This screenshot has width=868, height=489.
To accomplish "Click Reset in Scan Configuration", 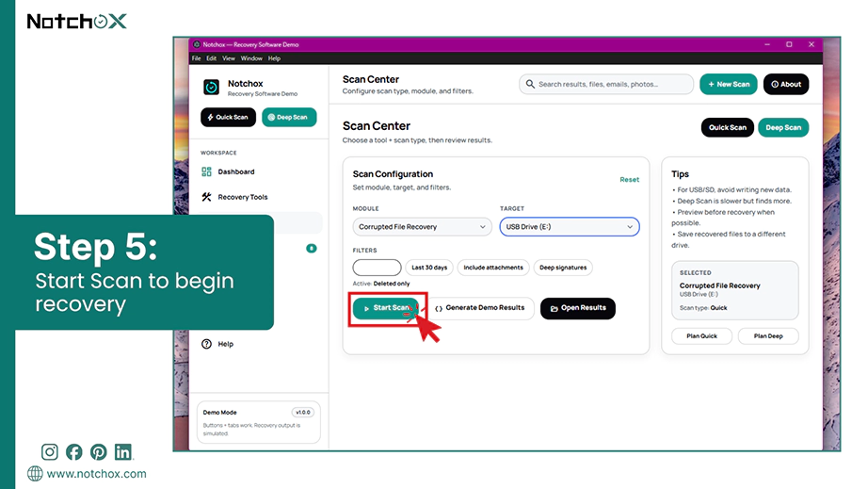I will click(x=630, y=179).
